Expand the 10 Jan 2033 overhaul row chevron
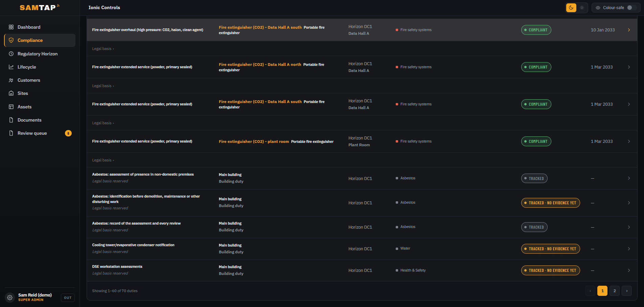 (x=629, y=30)
